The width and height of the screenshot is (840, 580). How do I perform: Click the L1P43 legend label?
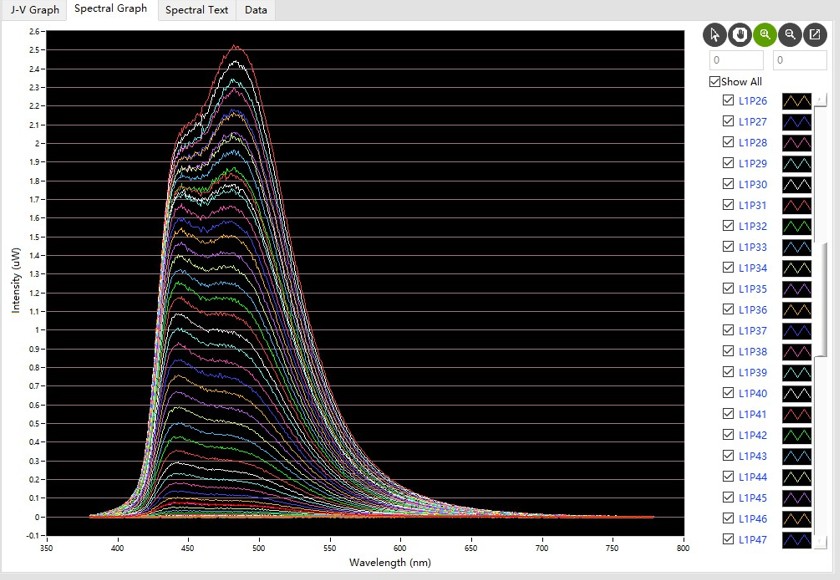[753, 456]
